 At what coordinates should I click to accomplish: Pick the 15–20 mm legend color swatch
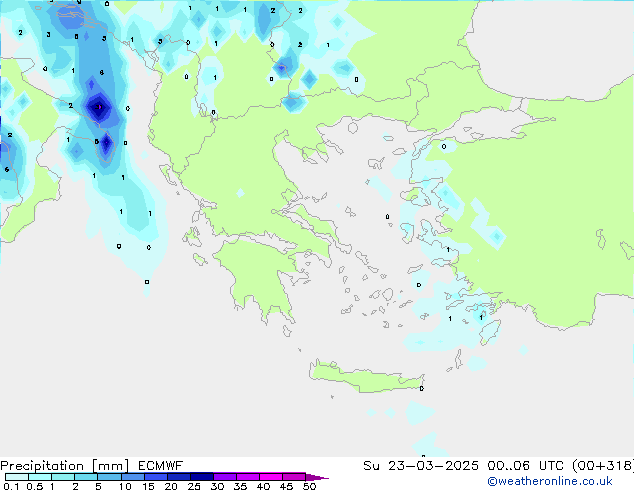[x=155, y=477]
